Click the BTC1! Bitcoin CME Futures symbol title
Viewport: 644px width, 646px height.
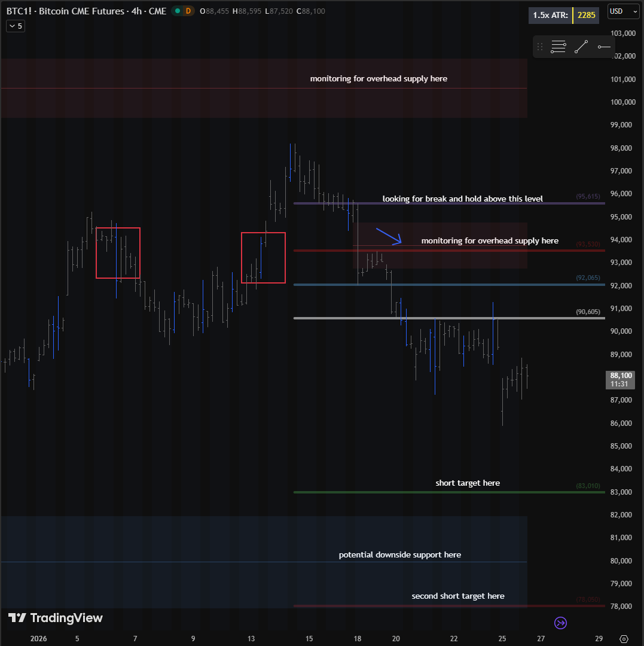[87, 11]
